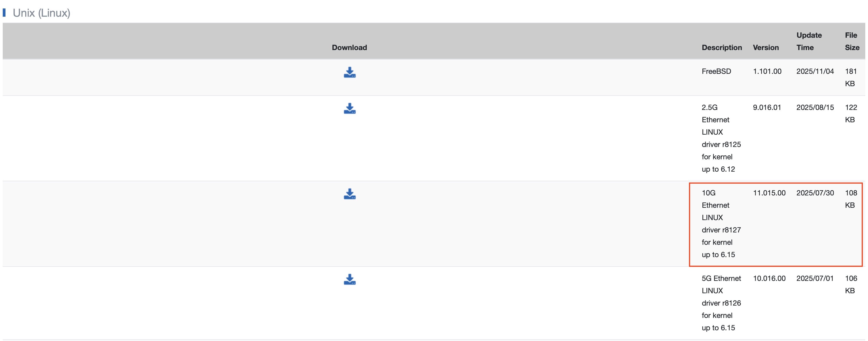Image resolution: width=868 pixels, height=341 pixels.
Task: Download the 2.5G Ethernet r8125 driver
Action: tap(349, 108)
